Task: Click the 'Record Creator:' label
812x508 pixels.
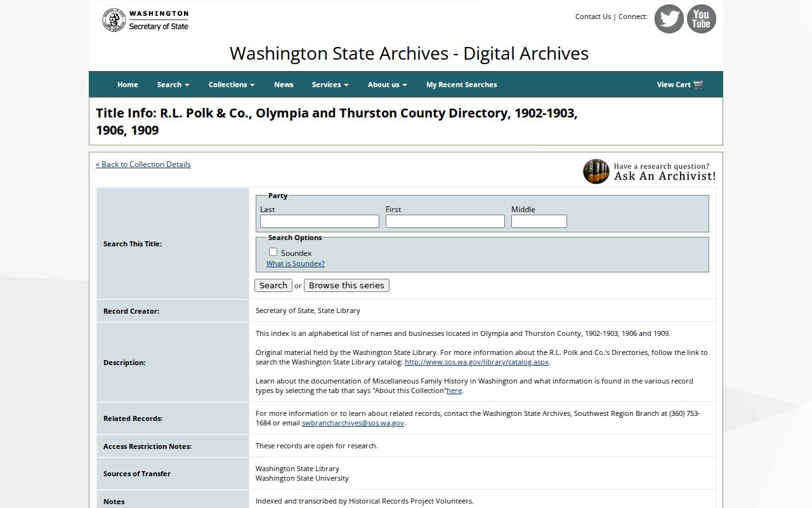Action: coord(131,311)
